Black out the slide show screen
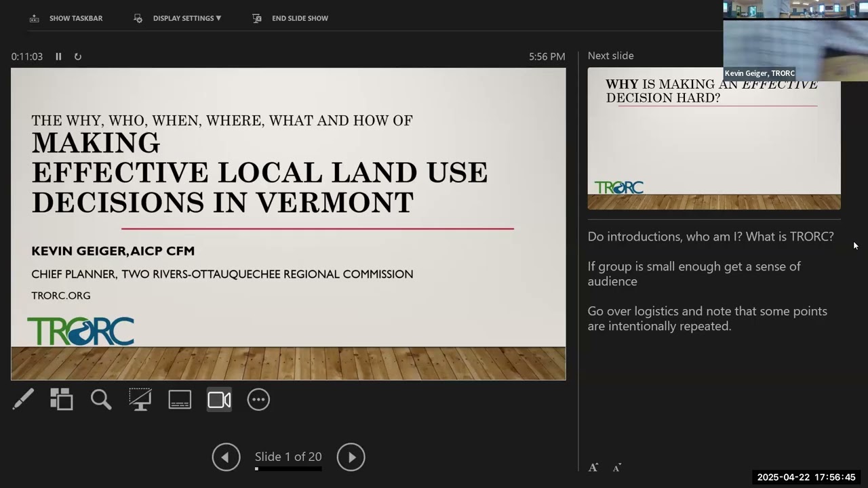Image resolution: width=868 pixels, height=488 pixels. [140, 400]
